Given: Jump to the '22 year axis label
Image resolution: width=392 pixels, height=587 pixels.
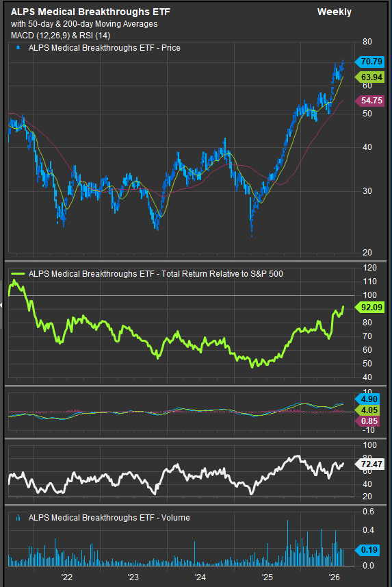Looking at the screenshot, I should pyautogui.click(x=66, y=577).
